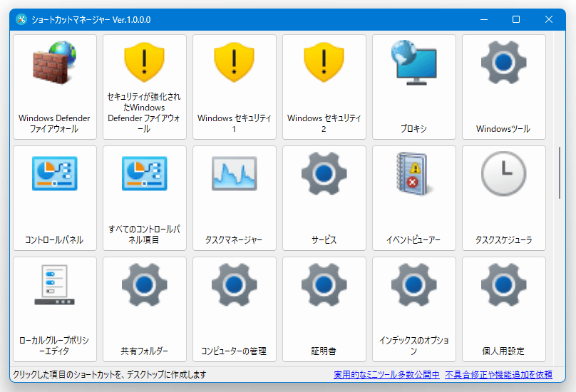Click the Windows セキュリティ 1 shield icon
The width and height of the screenshot is (576, 392).
pyautogui.click(x=234, y=63)
